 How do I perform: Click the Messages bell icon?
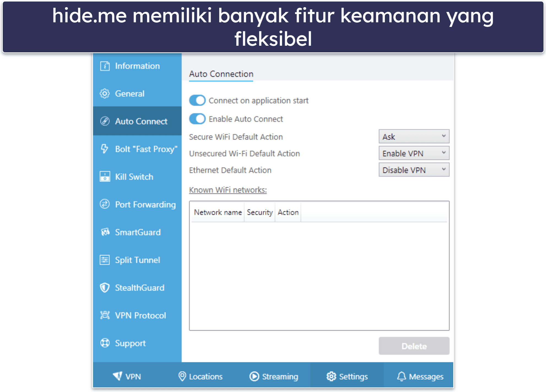401,376
